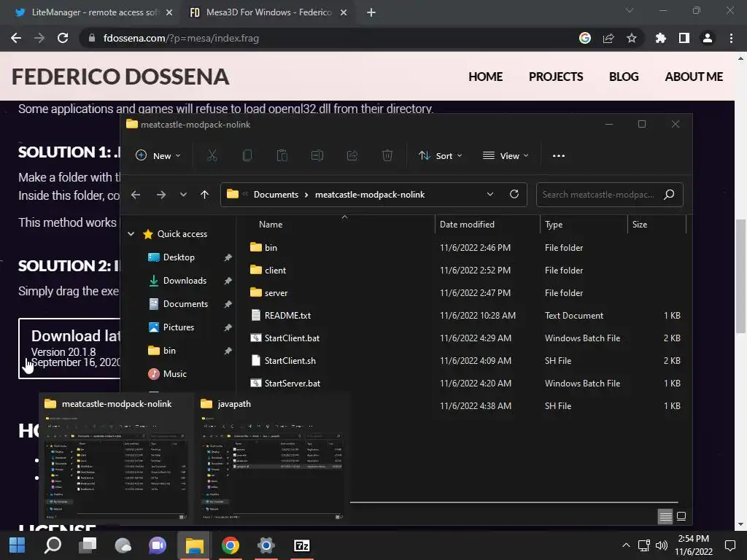Go back in File Explorer navigation
This screenshot has height=560, width=747.
136,195
